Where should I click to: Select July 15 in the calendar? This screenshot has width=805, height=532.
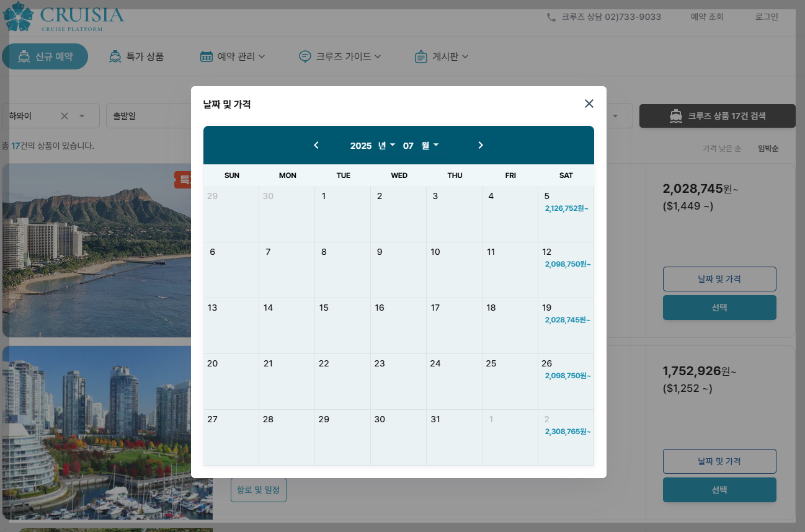(x=343, y=326)
